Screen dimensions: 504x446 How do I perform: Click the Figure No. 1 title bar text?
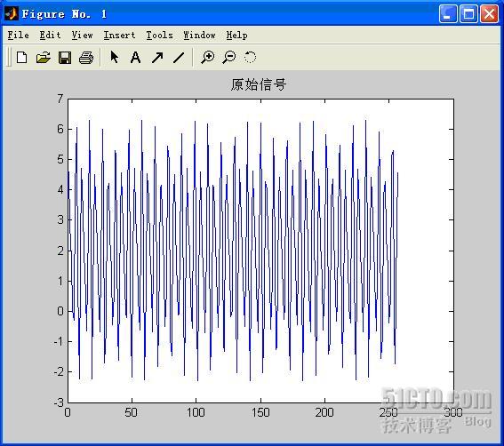[x=64, y=14]
